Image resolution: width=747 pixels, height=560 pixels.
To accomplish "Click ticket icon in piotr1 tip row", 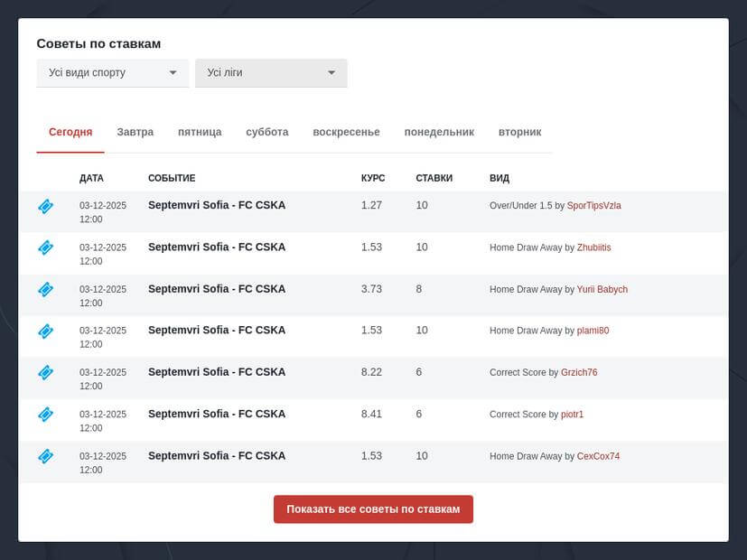I will [x=46, y=415].
